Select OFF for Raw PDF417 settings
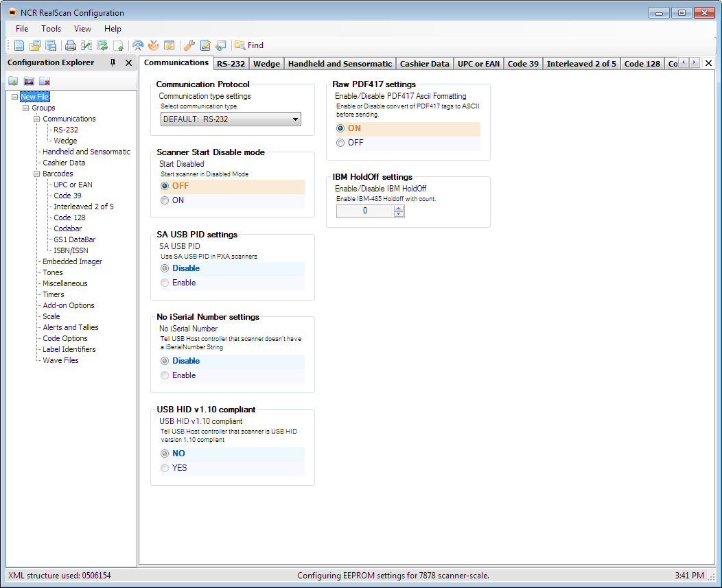The image size is (722, 588). 340,143
